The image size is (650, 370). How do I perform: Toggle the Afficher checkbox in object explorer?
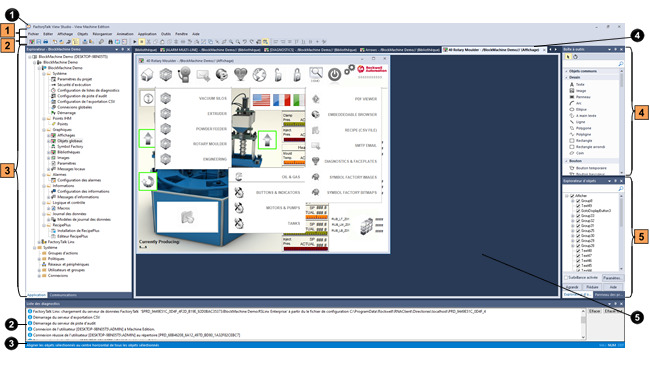572,196
